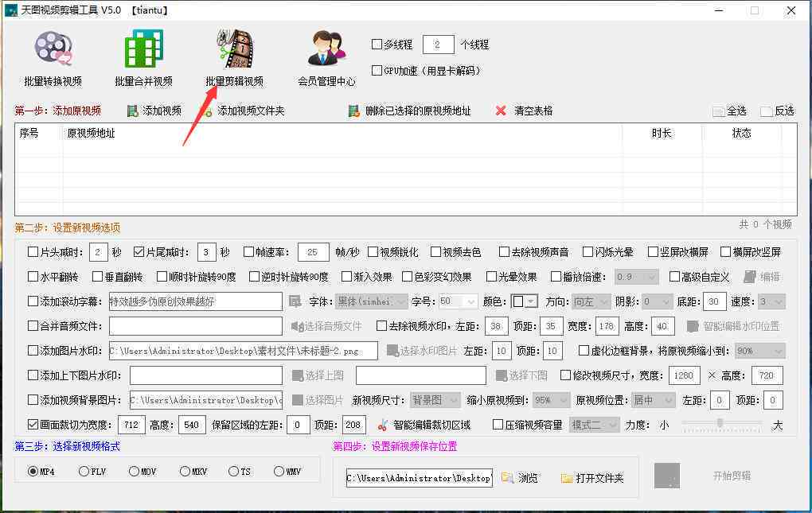Open the 方向 向左 dropdown
The width and height of the screenshot is (812, 513).
pos(591,301)
